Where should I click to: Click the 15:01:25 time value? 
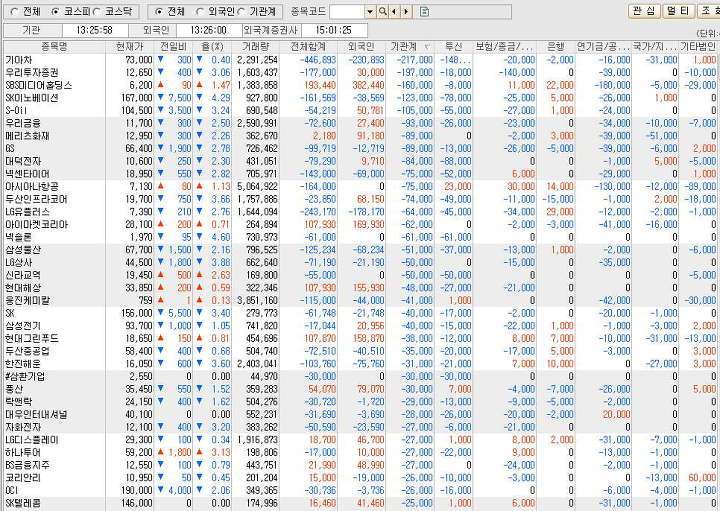point(333,30)
